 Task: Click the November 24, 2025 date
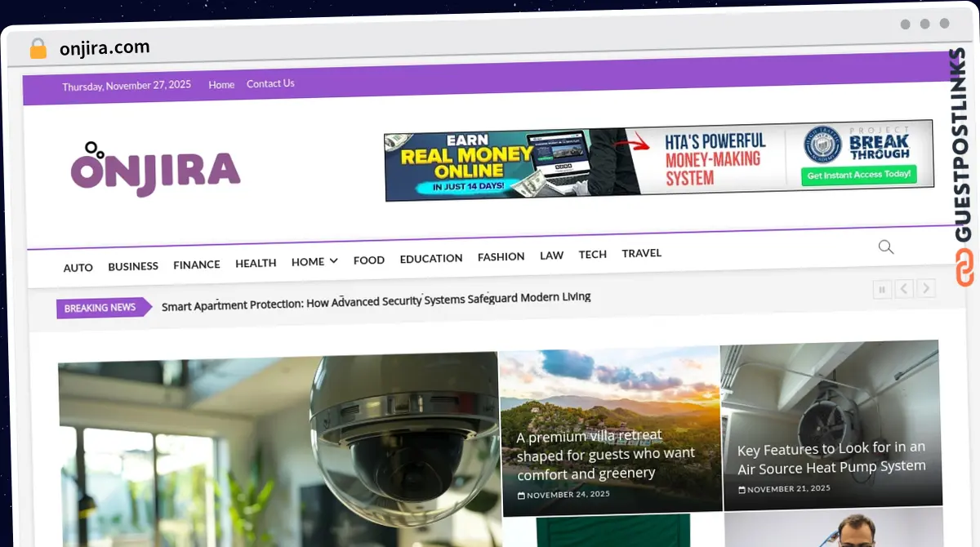tap(563, 495)
